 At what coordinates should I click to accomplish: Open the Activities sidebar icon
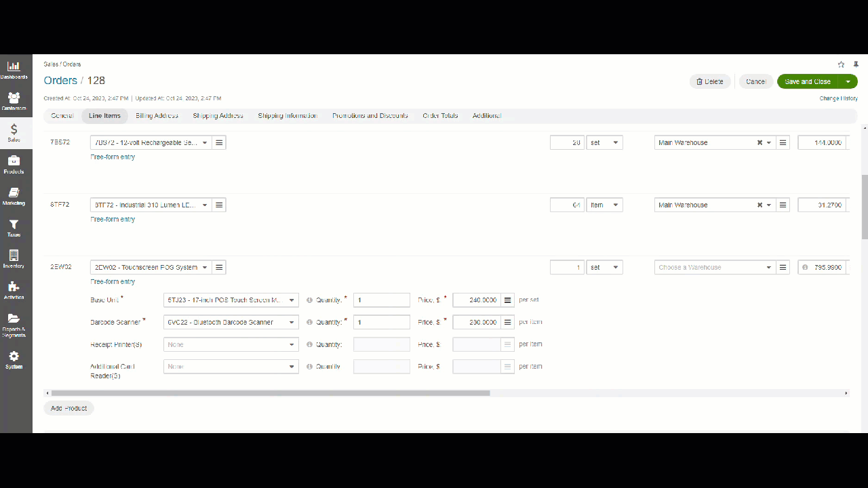pyautogui.click(x=14, y=290)
